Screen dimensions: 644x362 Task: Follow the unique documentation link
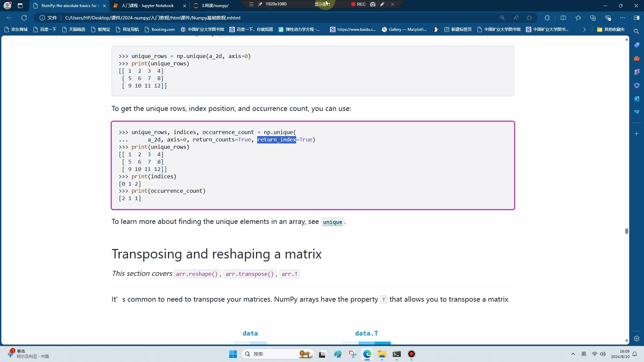tap(332, 222)
